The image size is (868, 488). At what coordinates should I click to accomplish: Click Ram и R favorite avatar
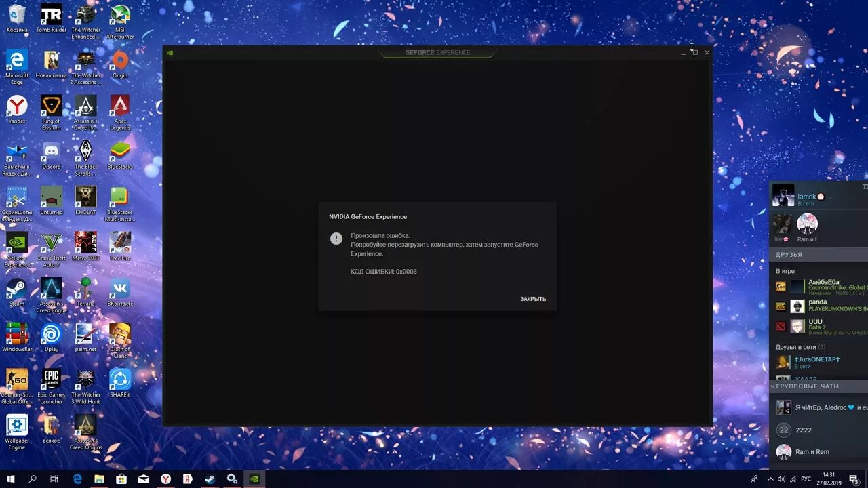807,224
